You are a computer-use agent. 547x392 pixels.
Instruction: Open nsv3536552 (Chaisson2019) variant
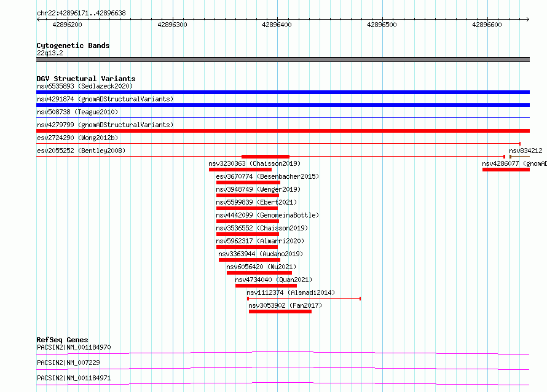click(262, 228)
